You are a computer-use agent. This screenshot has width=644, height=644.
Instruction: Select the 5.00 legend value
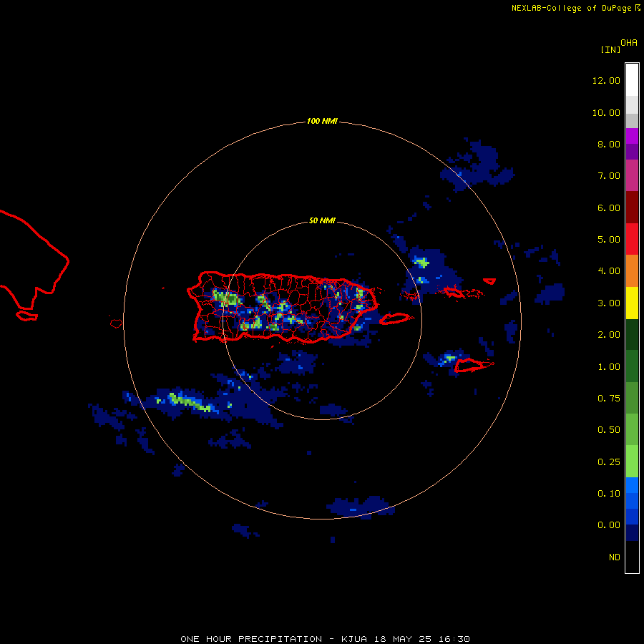(x=609, y=240)
